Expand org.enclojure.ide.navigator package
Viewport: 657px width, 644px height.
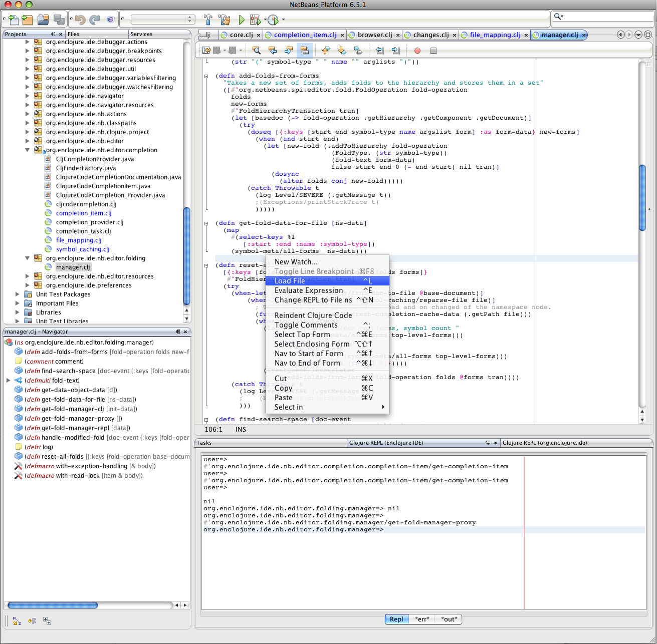coord(28,96)
